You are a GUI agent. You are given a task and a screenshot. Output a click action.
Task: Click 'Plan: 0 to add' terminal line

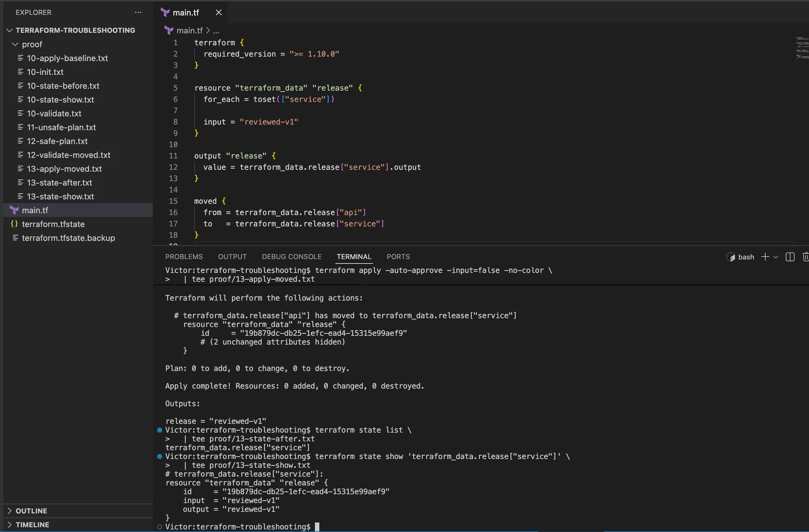(x=257, y=369)
